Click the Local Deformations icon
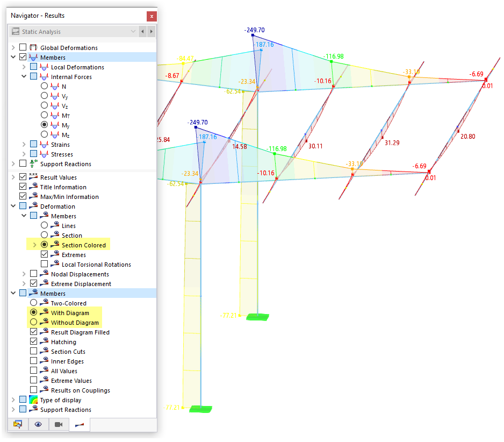Image resolution: width=504 pixels, height=442 pixels. [x=44, y=67]
